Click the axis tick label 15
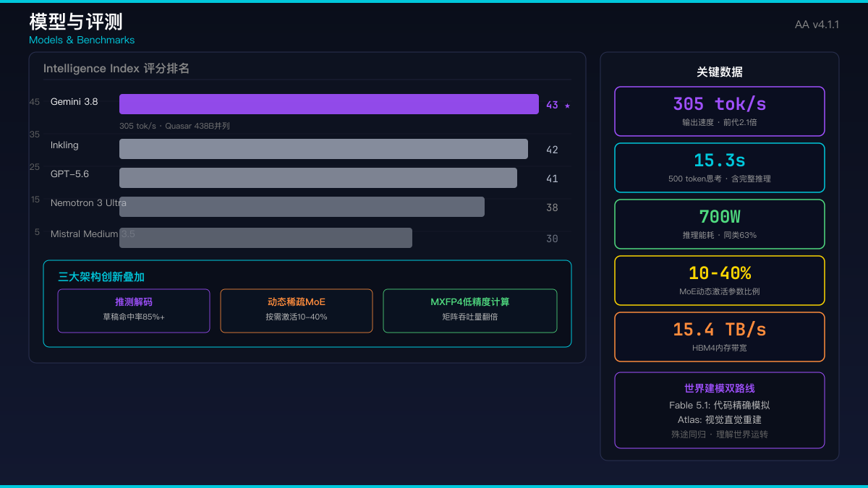Image resolution: width=868 pixels, height=488 pixels. 35,200
